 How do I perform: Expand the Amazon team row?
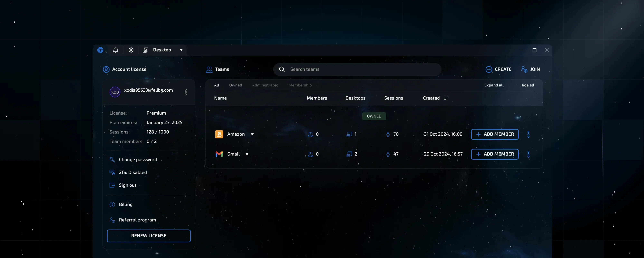(x=252, y=134)
